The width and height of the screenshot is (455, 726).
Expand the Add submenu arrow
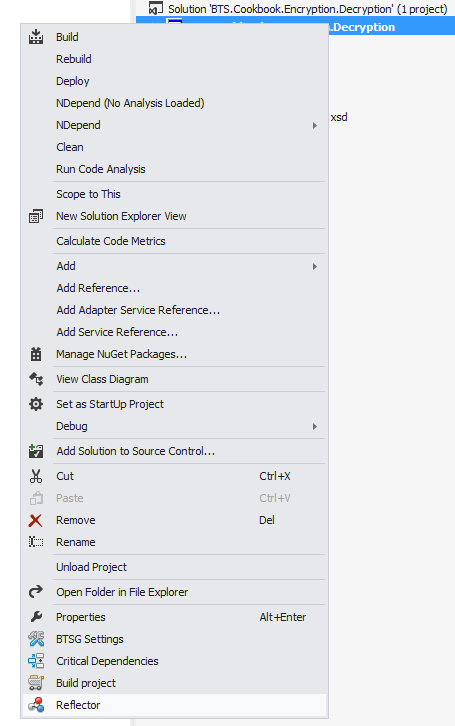point(315,266)
